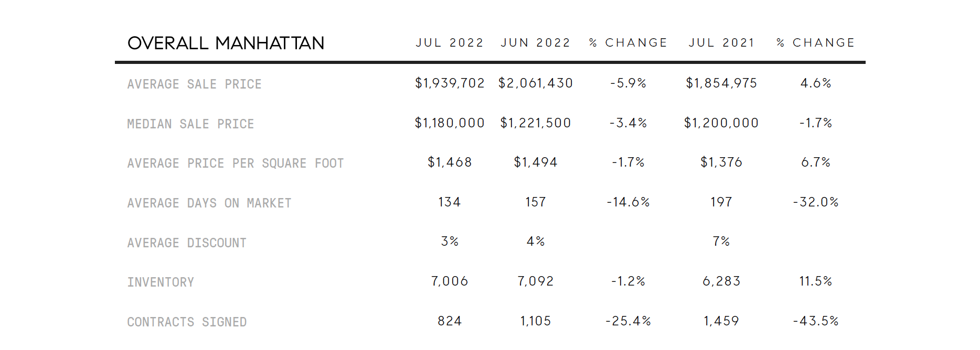Image resolution: width=980 pixels, height=350 pixels.
Task: Click the Average Discount row label
Action: point(186,243)
